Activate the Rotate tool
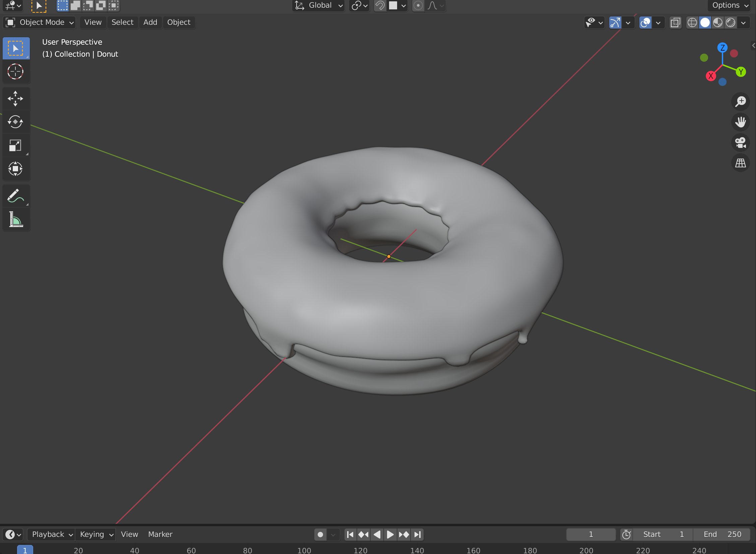 pyautogui.click(x=15, y=122)
